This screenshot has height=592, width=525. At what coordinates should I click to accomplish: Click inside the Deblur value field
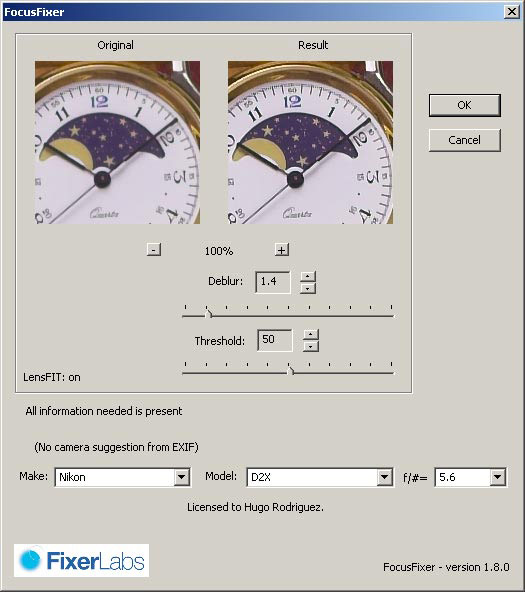coord(273,282)
